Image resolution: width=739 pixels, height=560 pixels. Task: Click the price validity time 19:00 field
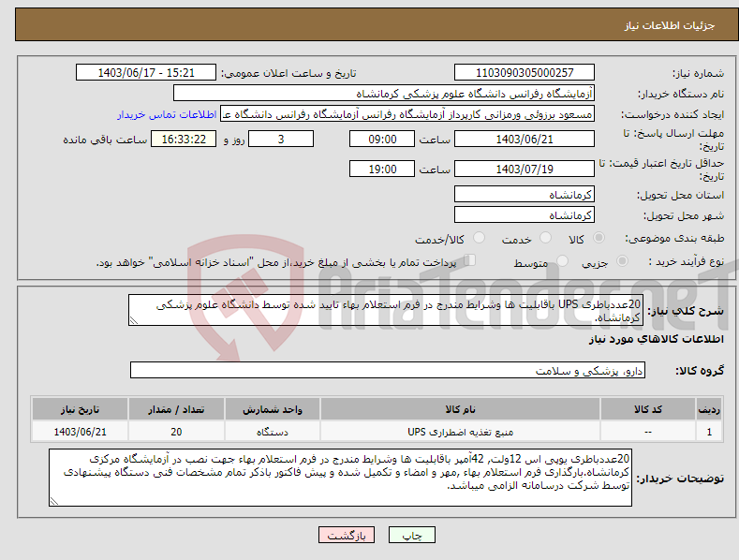click(382, 169)
